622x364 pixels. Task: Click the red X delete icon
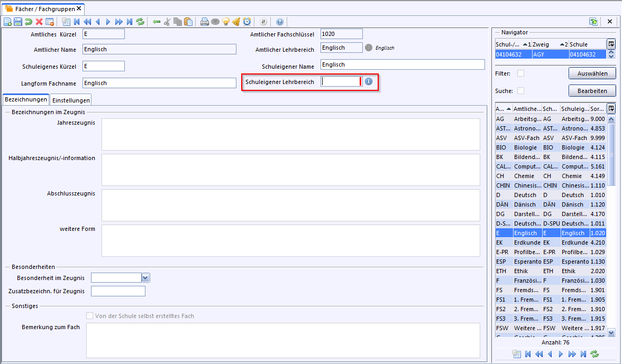[x=39, y=22]
